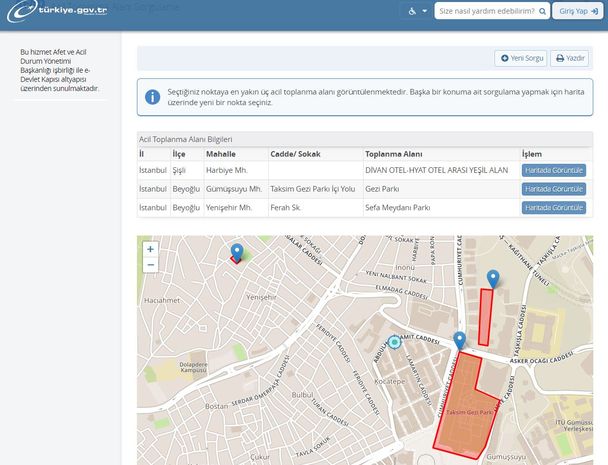This screenshot has height=465, width=608.
Task: Show Gezi Parkı on the map
Action: pyautogui.click(x=553, y=188)
